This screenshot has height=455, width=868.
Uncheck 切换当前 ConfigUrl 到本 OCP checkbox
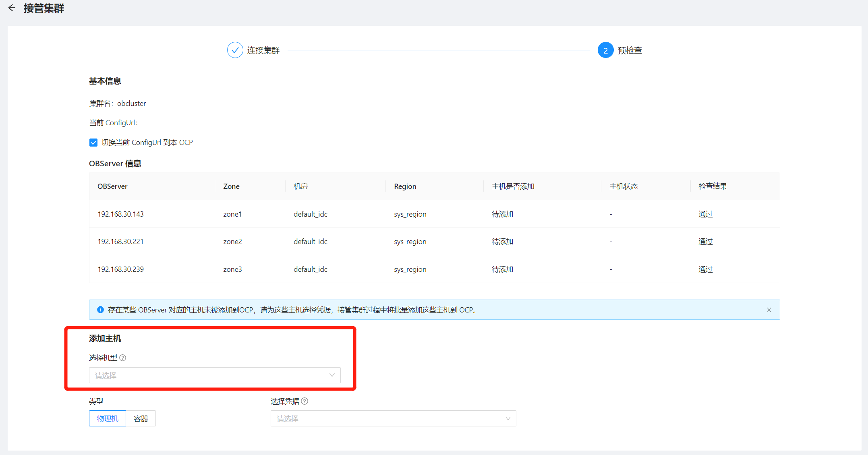click(93, 143)
